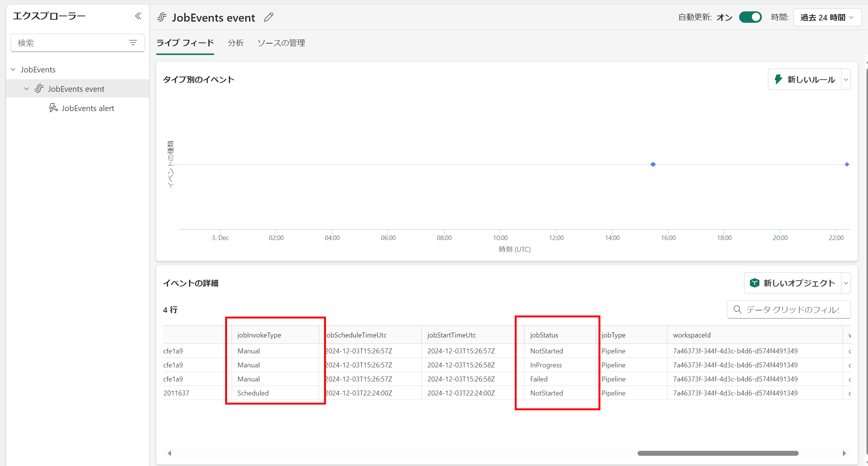868x466 pixels.
Task: Switch to the 分析 tab
Action: [235, 43]
